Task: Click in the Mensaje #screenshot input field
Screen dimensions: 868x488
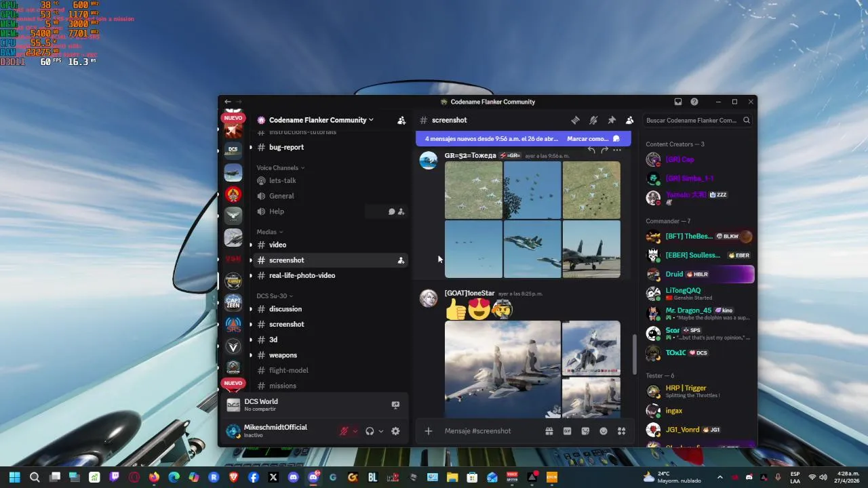Action: pos(492,431)
